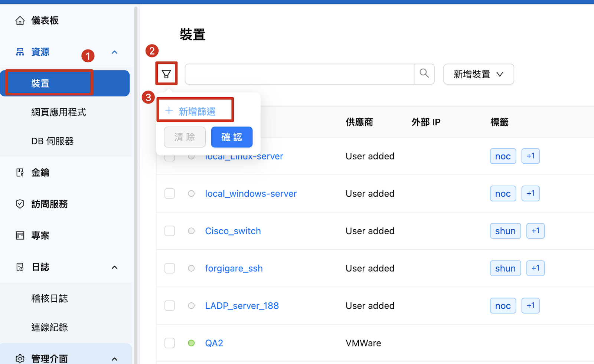Image resolution: width=594 pixels, height=364 pixels.
Task: Click the Resources hierarchy icon in sidebar
Action: (20, 52)
